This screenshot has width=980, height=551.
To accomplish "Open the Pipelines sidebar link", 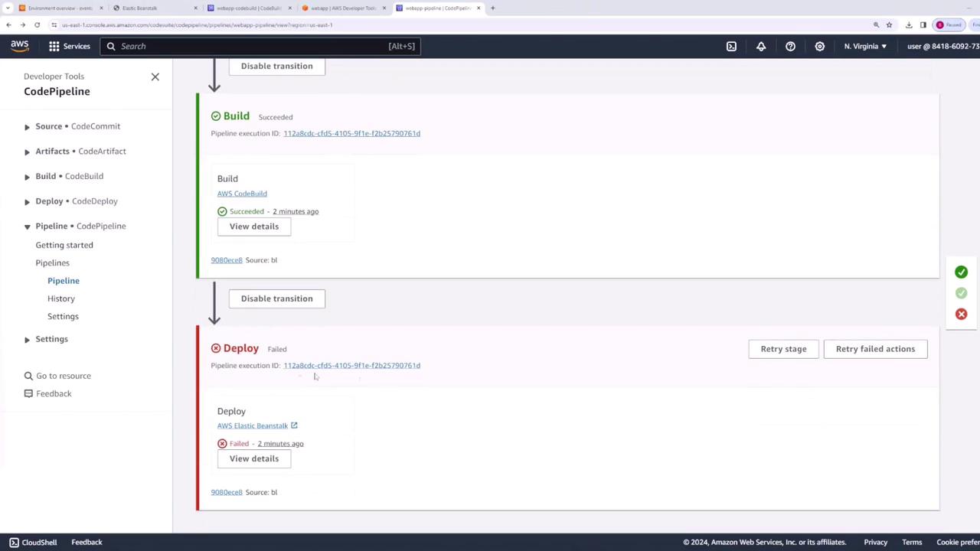I will click(x=52, y=262).
